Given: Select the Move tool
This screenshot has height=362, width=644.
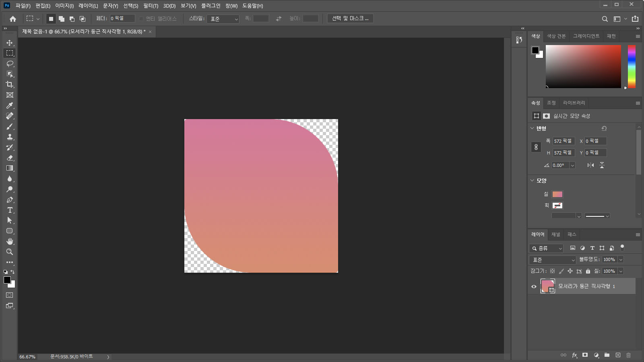Looking at the screenshot, I should (x=10, y=43).
